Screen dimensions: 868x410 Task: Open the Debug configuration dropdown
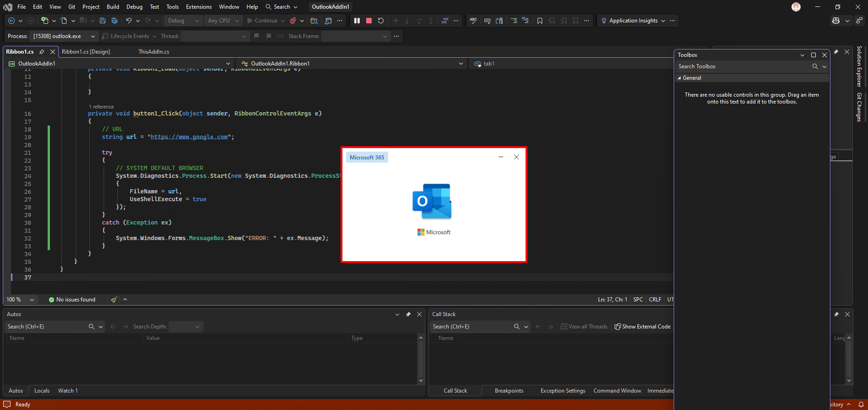click(183, 21)
